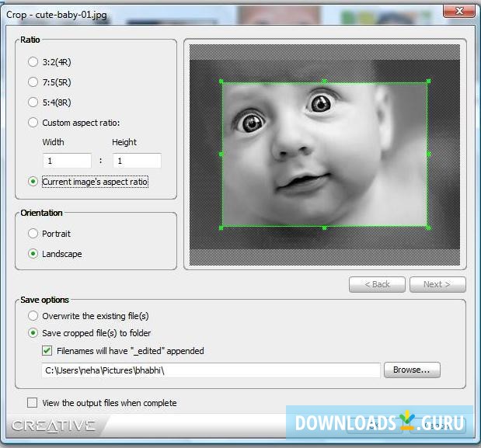Uncheck Filenames will have "_edited" appended

pyautogui.click(x=47, y=351)
